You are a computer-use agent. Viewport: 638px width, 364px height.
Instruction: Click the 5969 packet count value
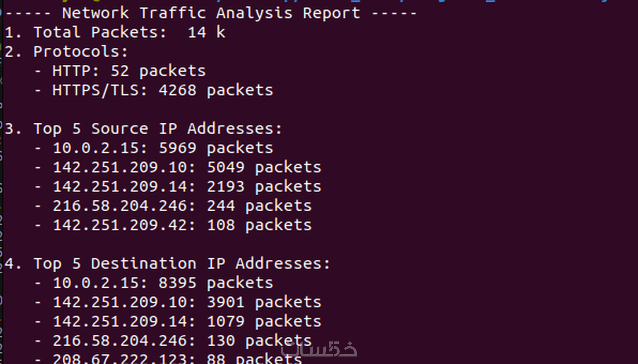[x=178, y=148]
